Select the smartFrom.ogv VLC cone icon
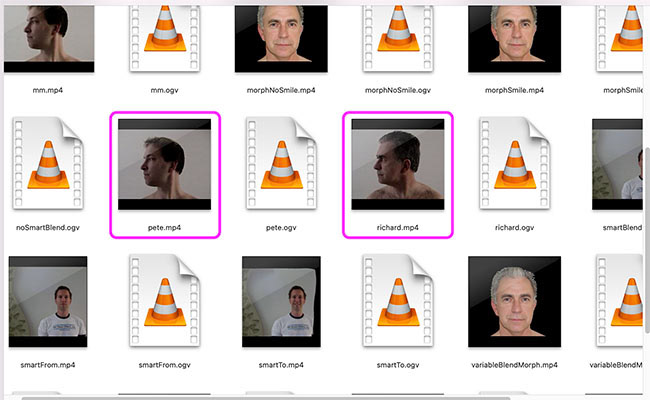The image size is (650, 400). click(165, 301)
